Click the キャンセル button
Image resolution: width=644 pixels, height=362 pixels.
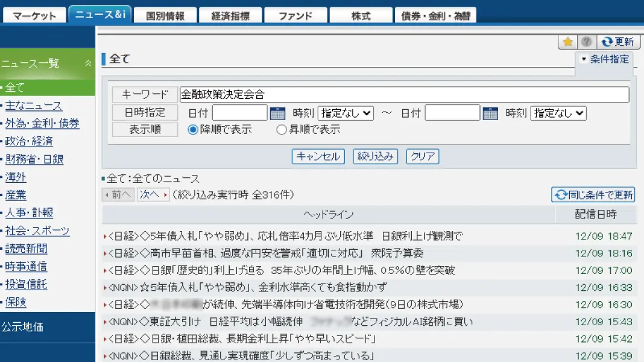pos(318,156)
